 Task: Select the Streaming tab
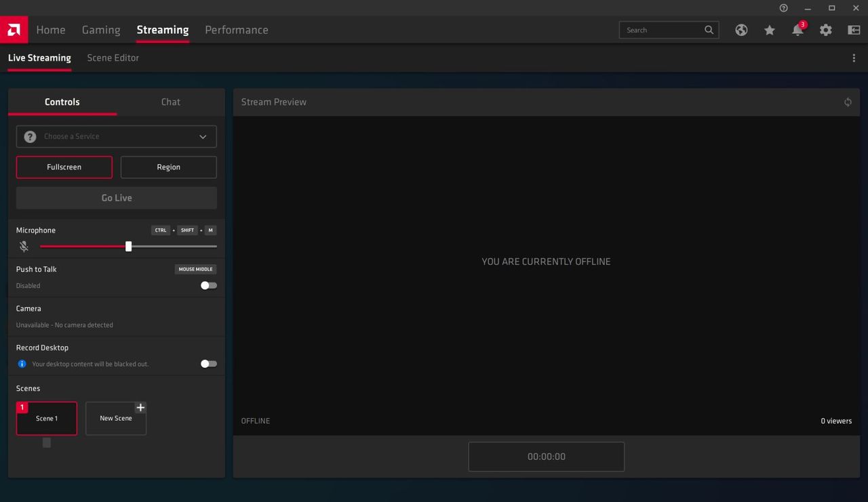pos(163,30)
